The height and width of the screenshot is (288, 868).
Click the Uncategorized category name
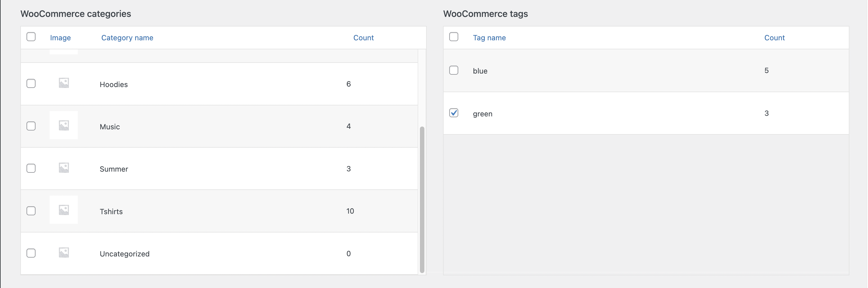tap(125, 254)
